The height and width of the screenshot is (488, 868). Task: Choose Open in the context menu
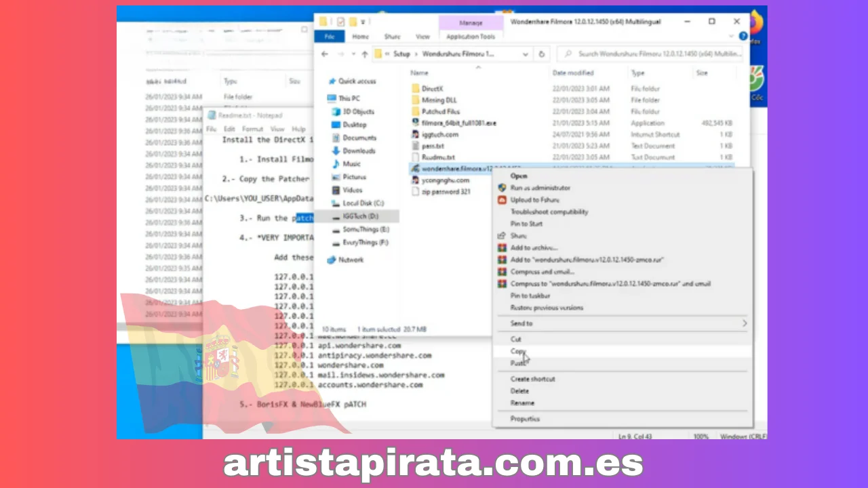point(519,176)
